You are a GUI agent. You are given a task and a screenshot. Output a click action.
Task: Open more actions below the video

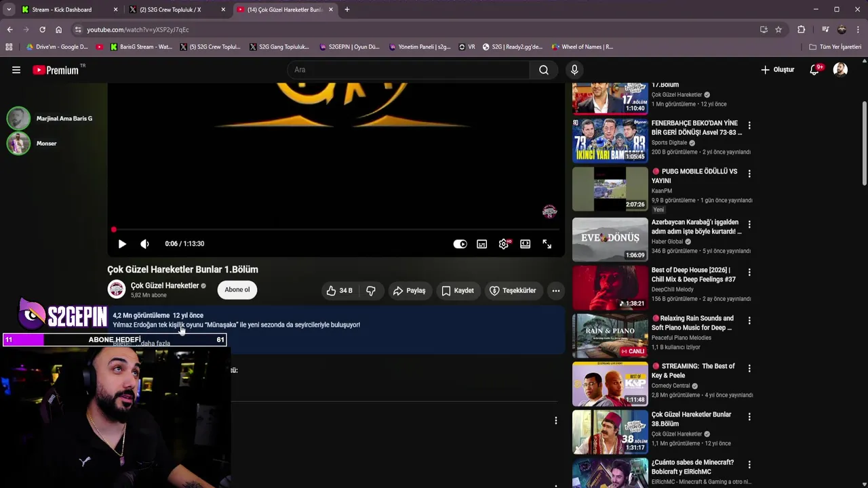[x=556, y=291]
